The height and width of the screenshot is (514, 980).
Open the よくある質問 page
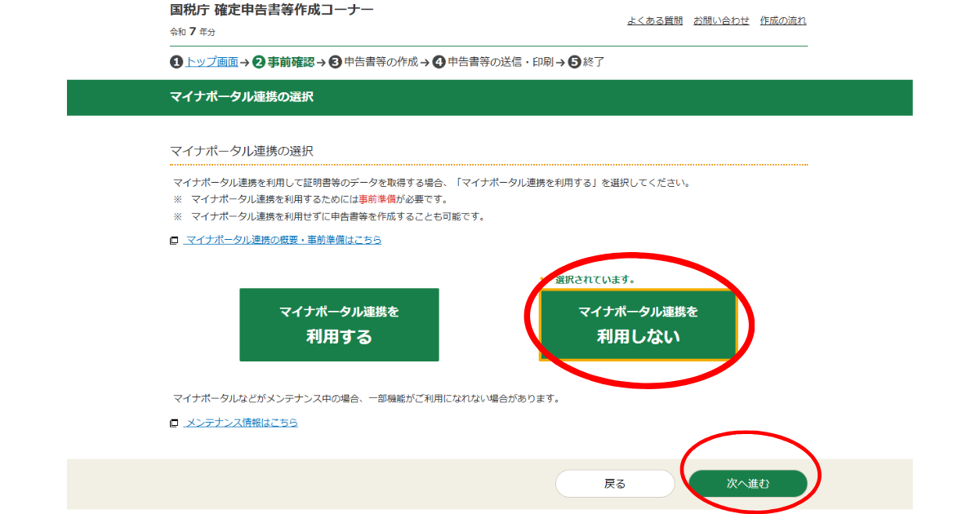pos(655,20)
